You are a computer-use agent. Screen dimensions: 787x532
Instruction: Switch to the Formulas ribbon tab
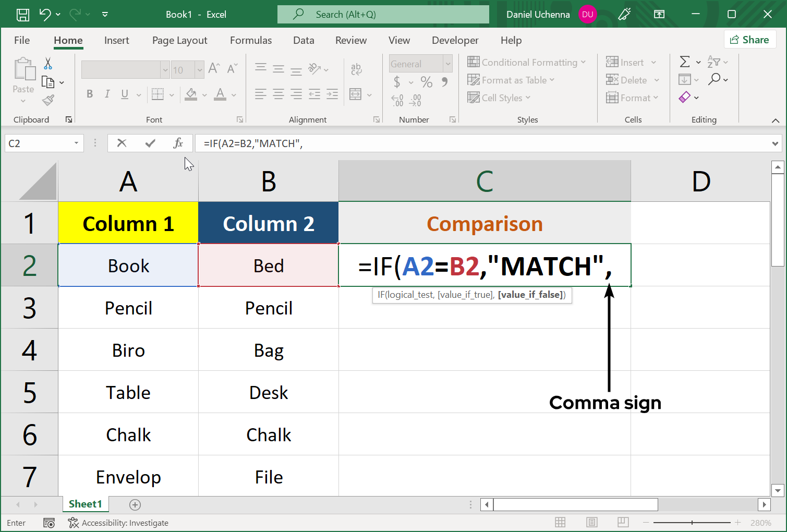(x=250, y=40)
